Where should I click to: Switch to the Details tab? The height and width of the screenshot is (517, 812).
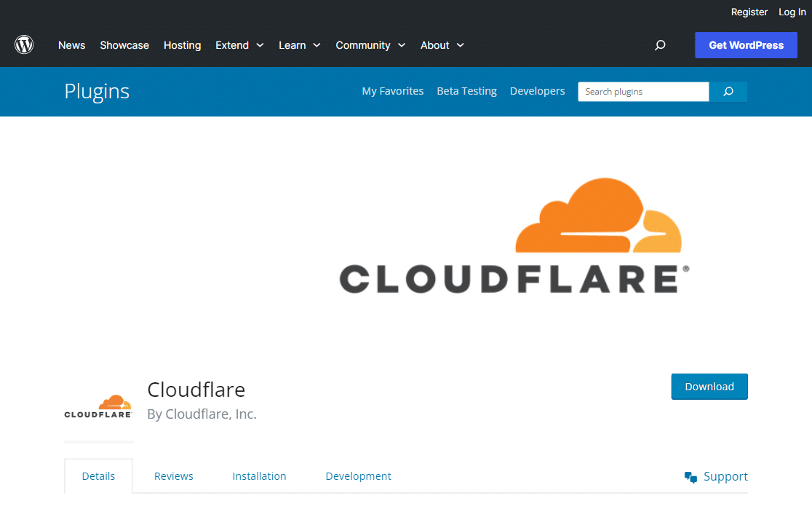(x=98, y=476)
